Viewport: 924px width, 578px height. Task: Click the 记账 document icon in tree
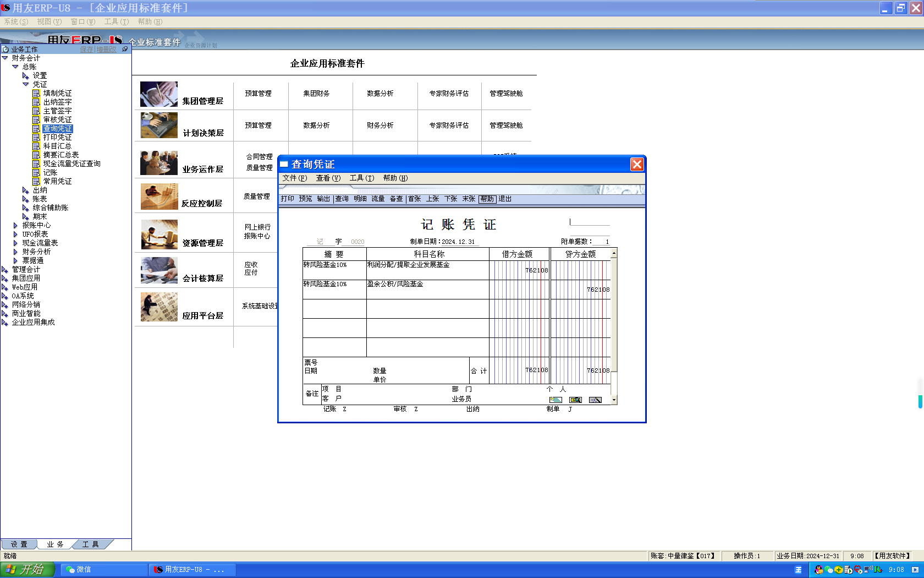click(x=36, y=173)
